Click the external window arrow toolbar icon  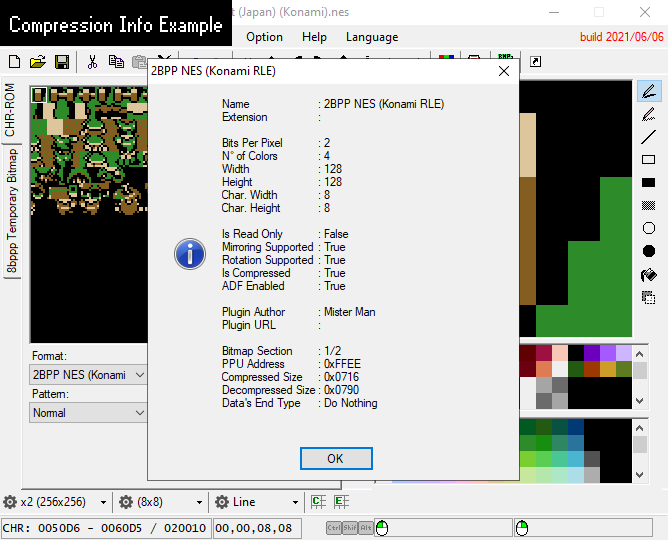(535, 62)
